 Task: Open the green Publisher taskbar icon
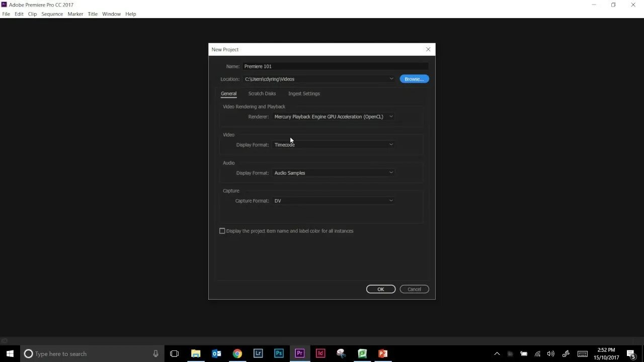pos(362,353)
